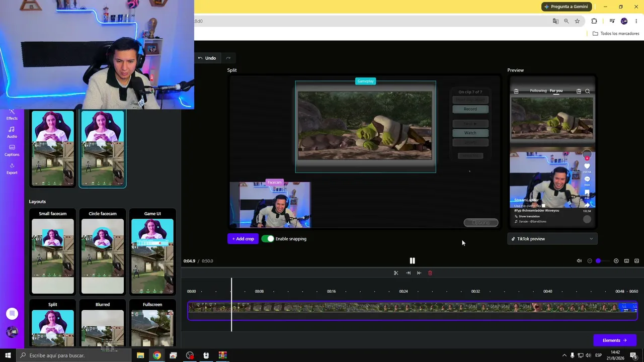Open the Chrome three-dot menu
The width and height of the screenshot is (644, 362).
click(636, 21)
